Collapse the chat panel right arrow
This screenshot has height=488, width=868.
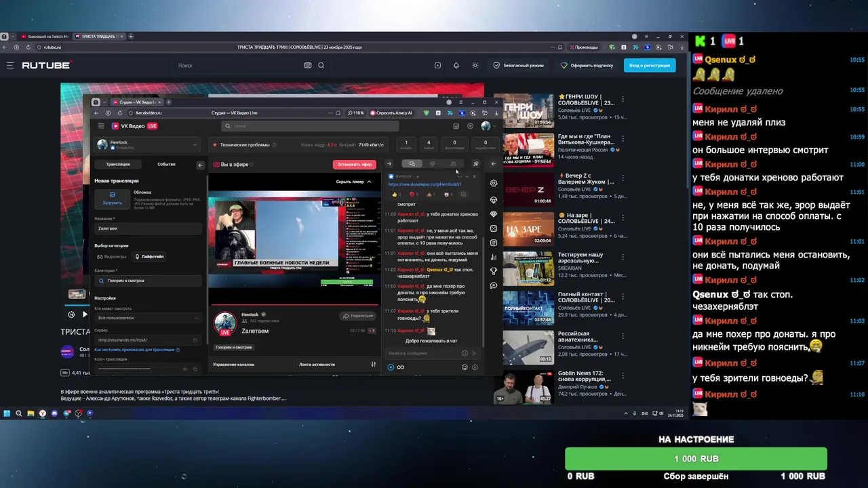tap(389, 164)
